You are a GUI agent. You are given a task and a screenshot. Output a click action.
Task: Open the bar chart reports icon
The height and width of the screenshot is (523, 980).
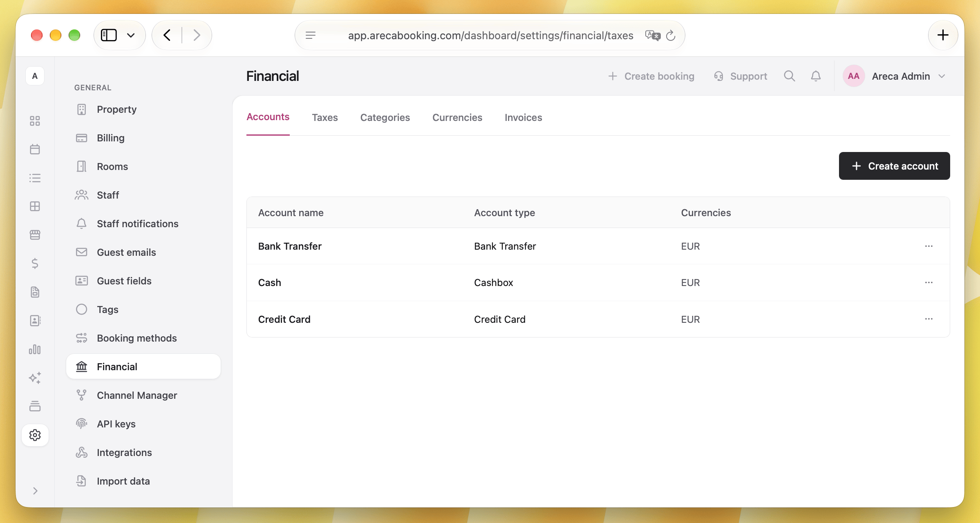35,349
